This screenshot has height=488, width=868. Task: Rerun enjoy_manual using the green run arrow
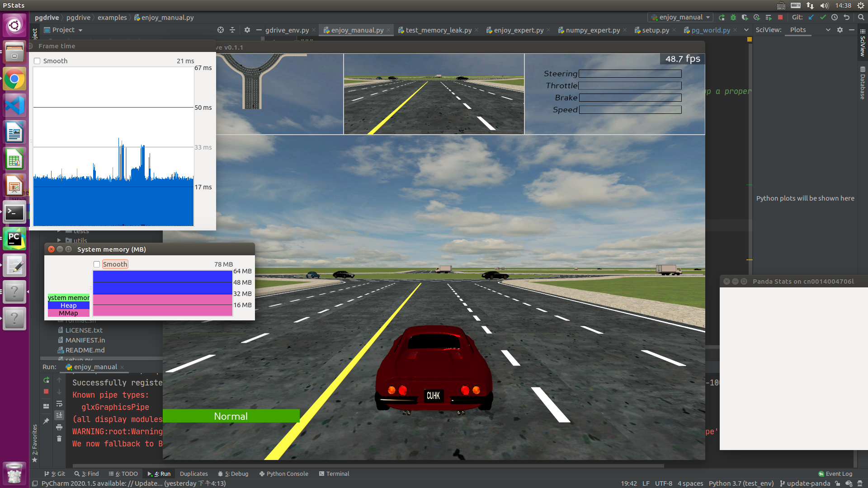pos(46,380)
